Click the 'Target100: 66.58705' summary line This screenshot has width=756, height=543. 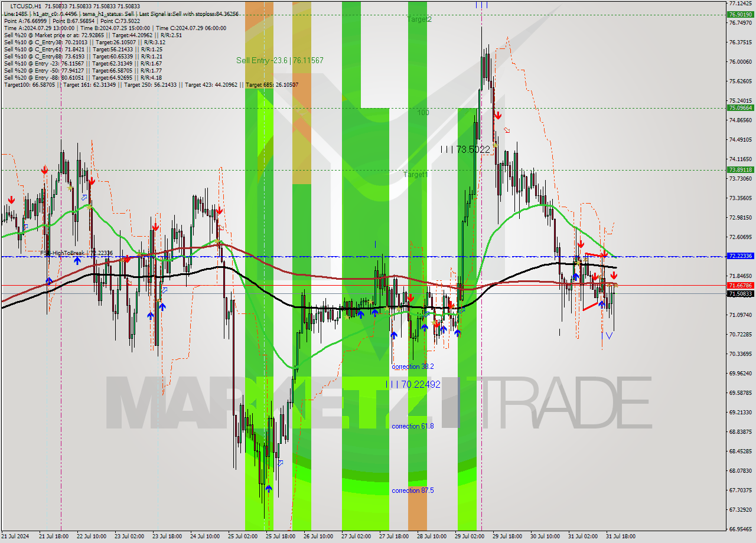pyautogui.click(x=151, y=84)
